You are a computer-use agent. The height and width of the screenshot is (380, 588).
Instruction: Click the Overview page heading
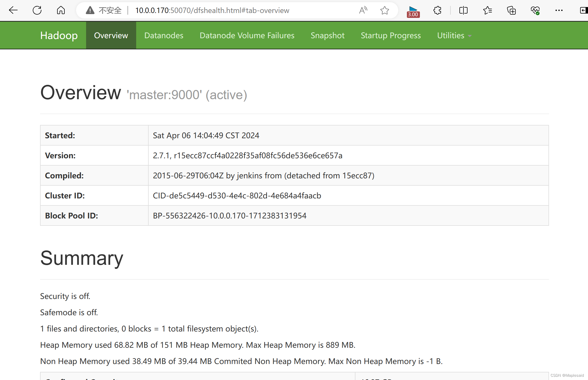[80, 92]
